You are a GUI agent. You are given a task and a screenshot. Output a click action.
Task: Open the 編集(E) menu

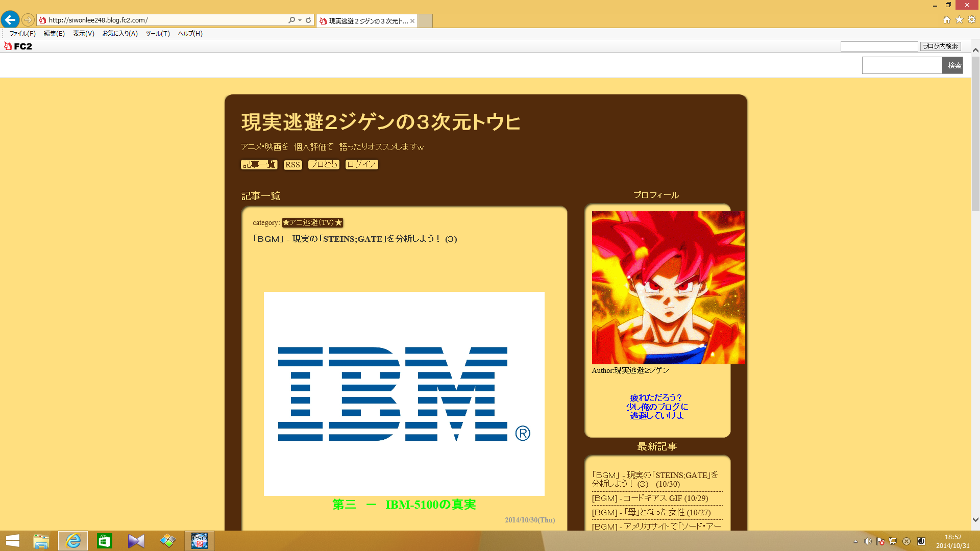[x=54, y=34]
